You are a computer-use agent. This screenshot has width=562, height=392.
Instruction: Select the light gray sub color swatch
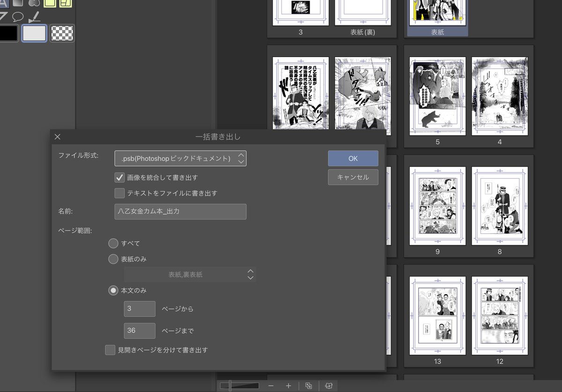click(35, 33)
